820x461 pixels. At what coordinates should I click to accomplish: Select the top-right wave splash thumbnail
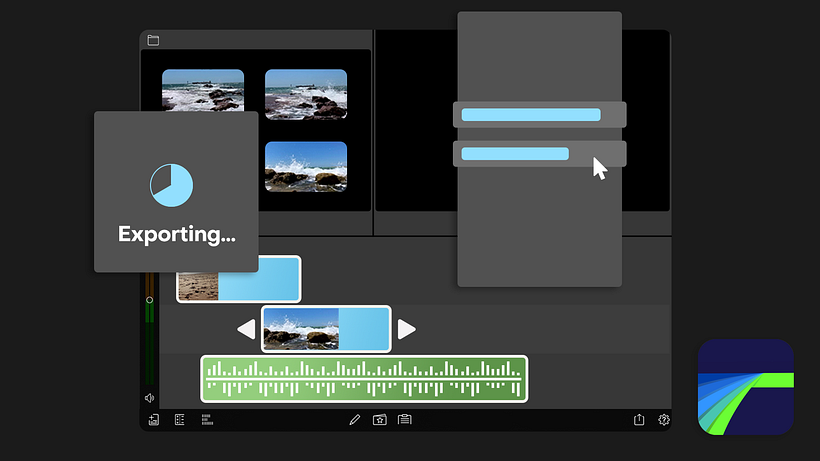click(306, 95)
